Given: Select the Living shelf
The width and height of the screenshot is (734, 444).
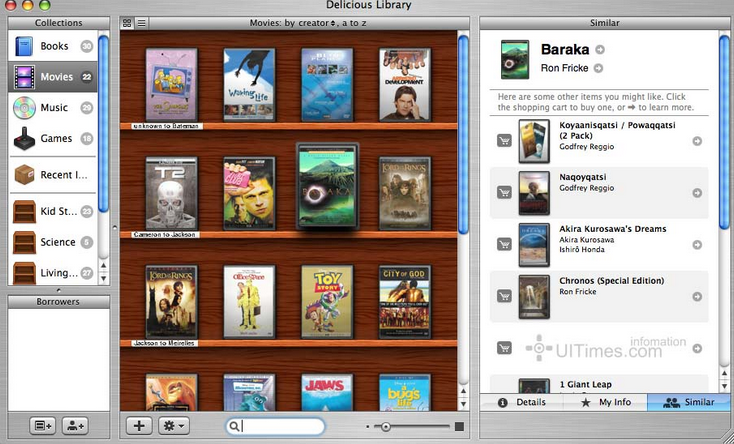Looking at the screenshot, I should tap(52, 273).
